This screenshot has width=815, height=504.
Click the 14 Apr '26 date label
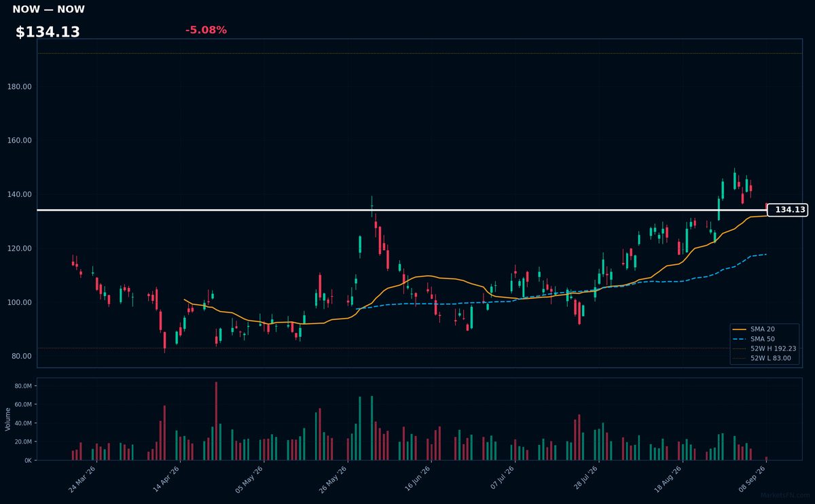[166, 480]
